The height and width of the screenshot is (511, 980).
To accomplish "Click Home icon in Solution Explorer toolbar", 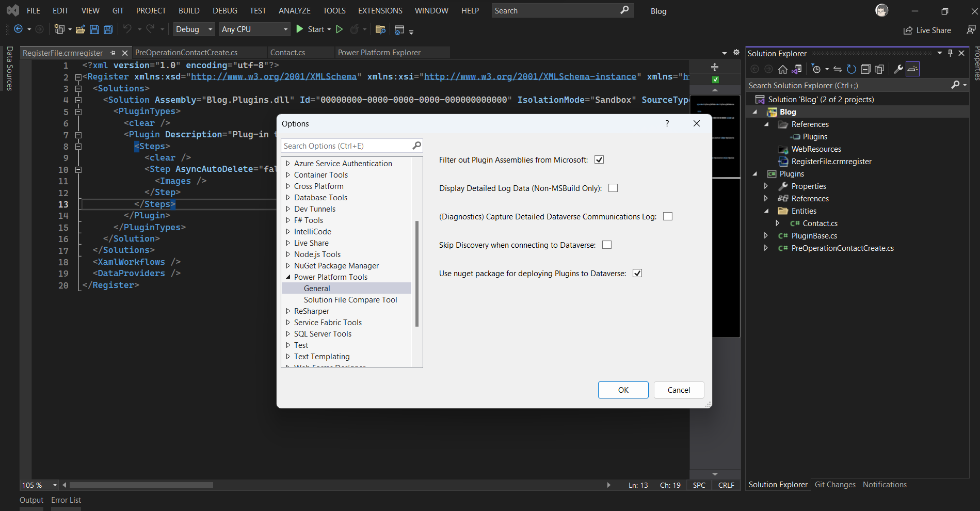I will (783, 69).
